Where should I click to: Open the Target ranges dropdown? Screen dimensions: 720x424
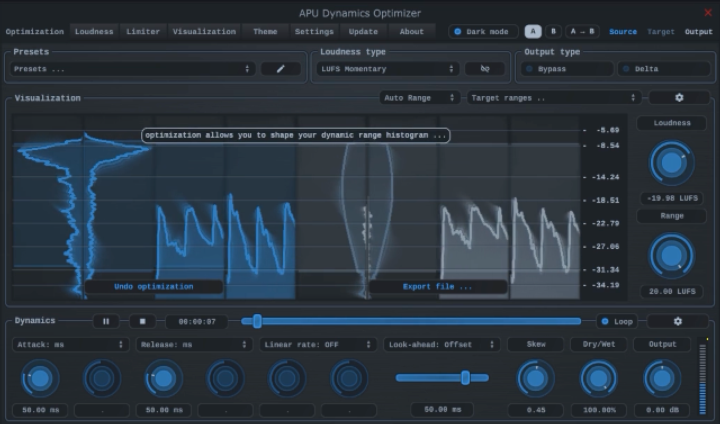pos(554,98)
